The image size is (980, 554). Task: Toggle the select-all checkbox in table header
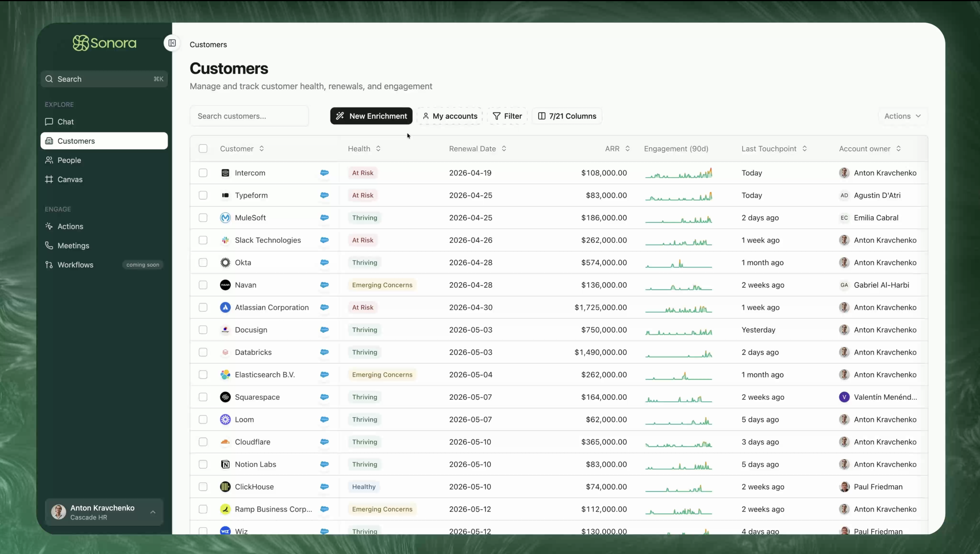pyautogui.click(x=203, y=148)
